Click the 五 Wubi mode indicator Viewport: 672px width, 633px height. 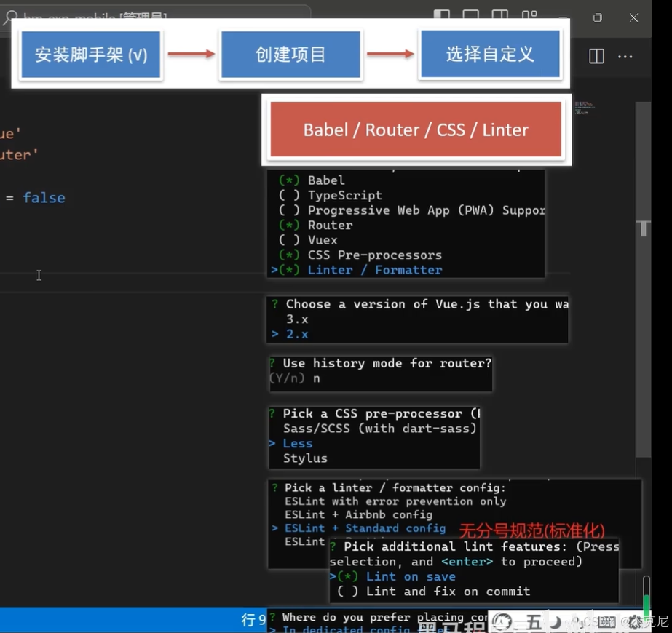[534, 621]
